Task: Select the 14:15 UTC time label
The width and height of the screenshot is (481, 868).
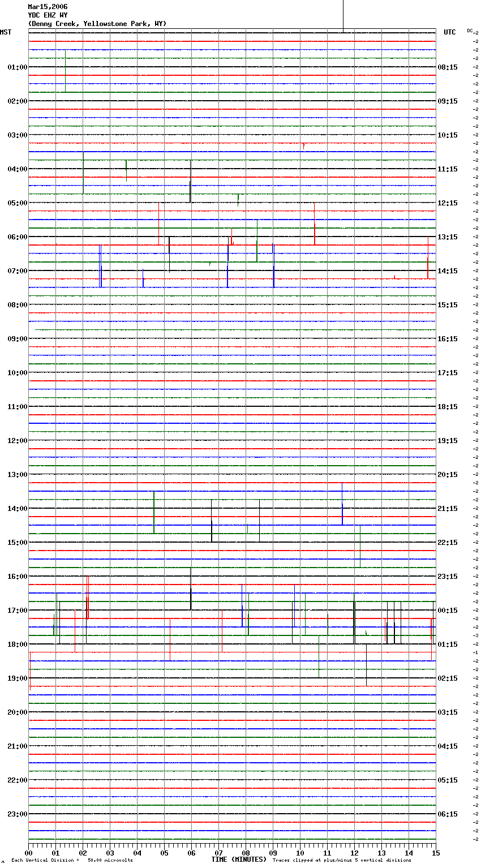Action: (x=448, y=271)
